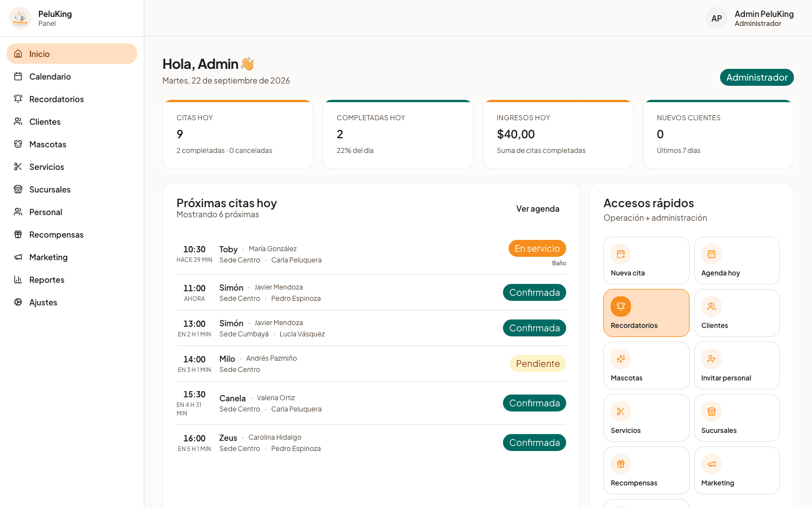812x508 pixels.
Task: Click the Administrador role badge
Action: click(757, 77)
